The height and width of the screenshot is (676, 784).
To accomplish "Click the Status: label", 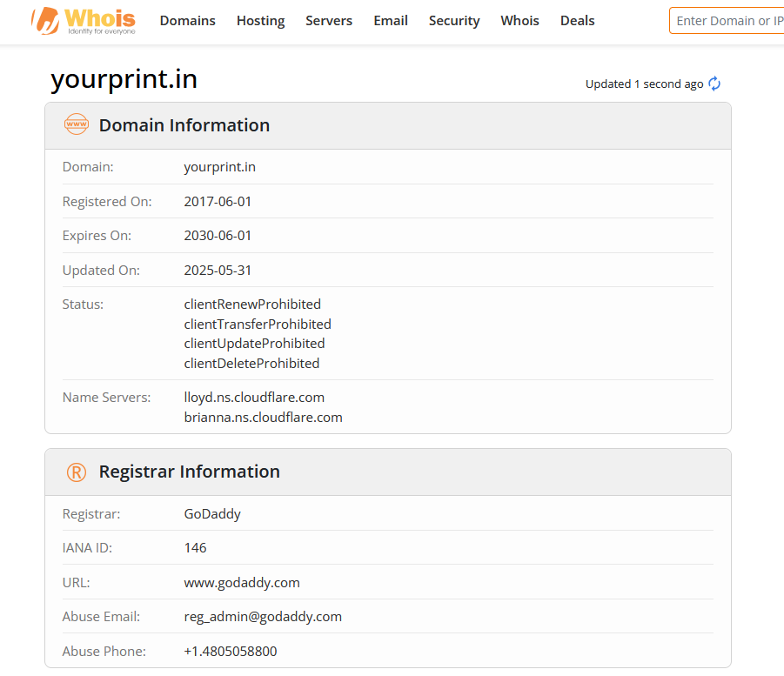I will (83, 304).
